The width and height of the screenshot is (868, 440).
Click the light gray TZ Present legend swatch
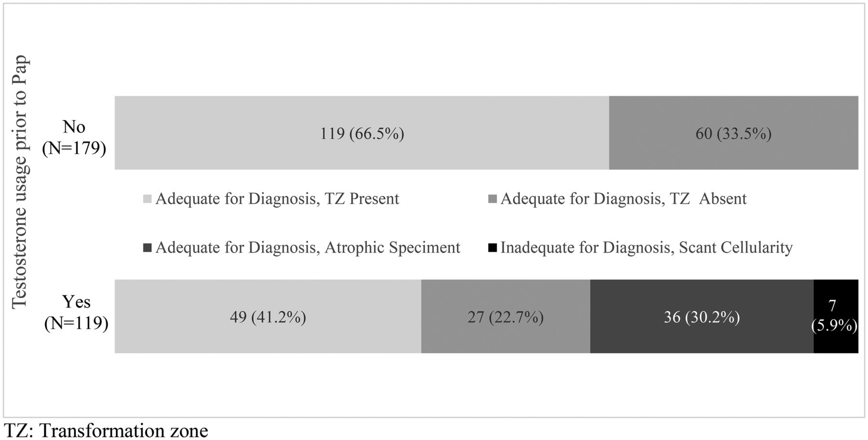(148, 199)
